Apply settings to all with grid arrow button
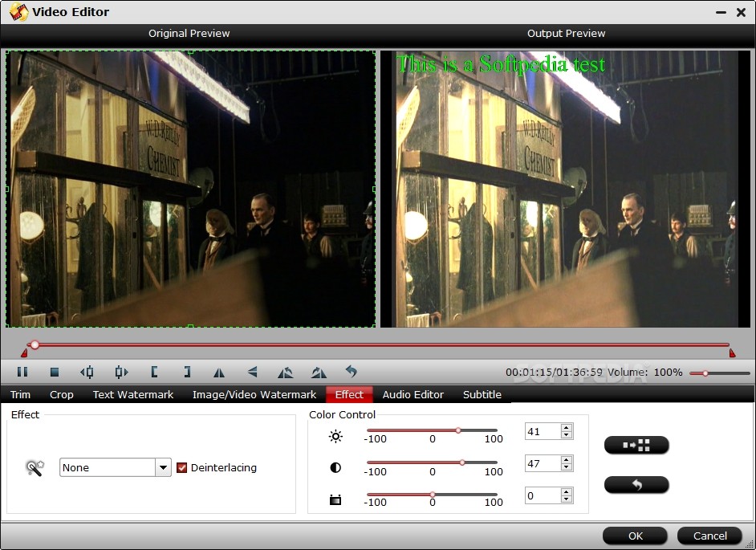The height and width of the screenshot is (550, 756). [x=636, y=445]
